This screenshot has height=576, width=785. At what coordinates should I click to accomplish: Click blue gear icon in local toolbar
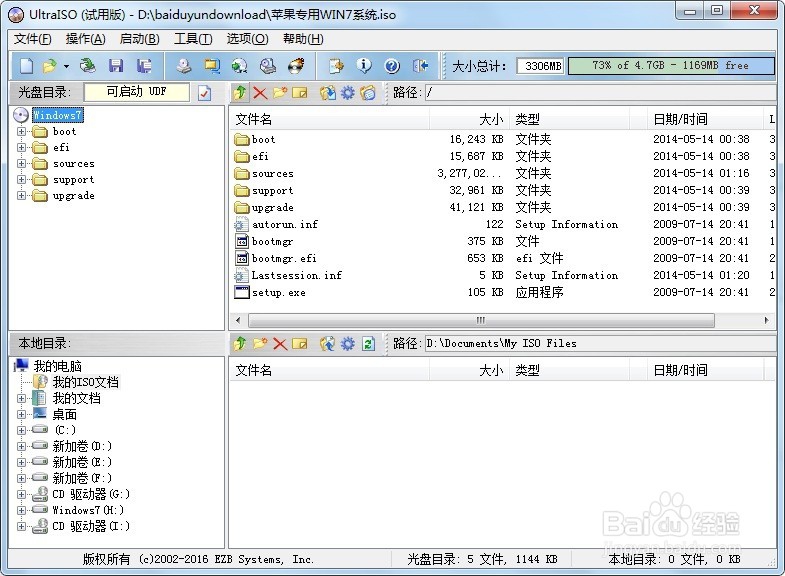coord(347,344)
